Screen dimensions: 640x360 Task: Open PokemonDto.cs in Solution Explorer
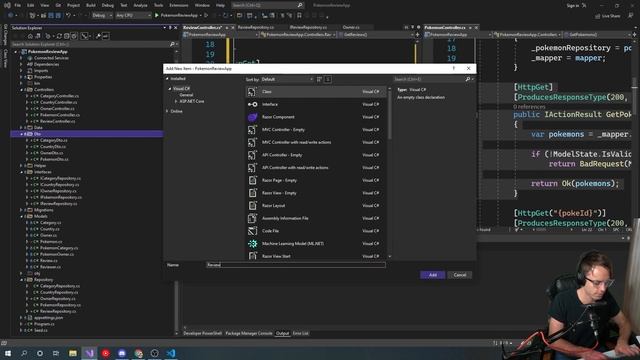coord(54,159)
